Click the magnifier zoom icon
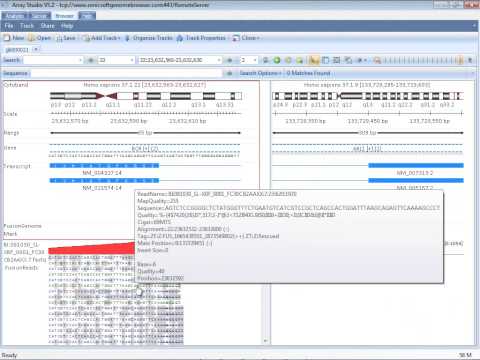Image resolution: width=480 pixels, height=360 pixels. [x=377, y=60]
